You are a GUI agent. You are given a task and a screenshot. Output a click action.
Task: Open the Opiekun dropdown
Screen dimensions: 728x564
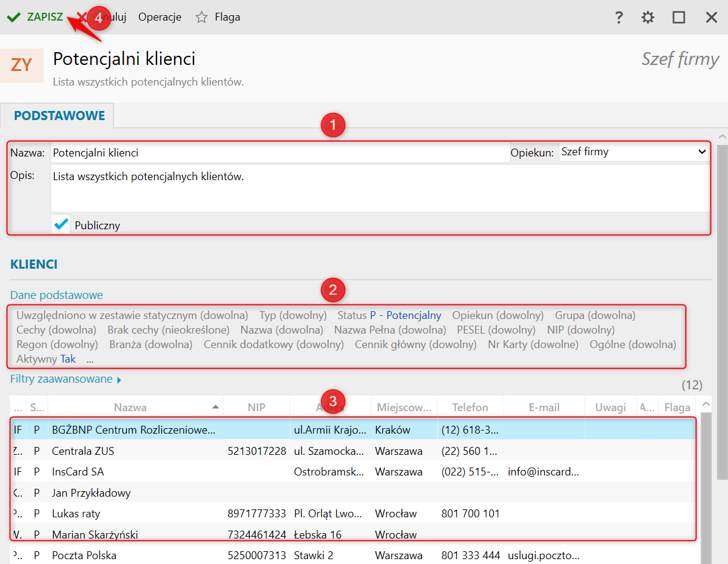[x=633, y=152]
